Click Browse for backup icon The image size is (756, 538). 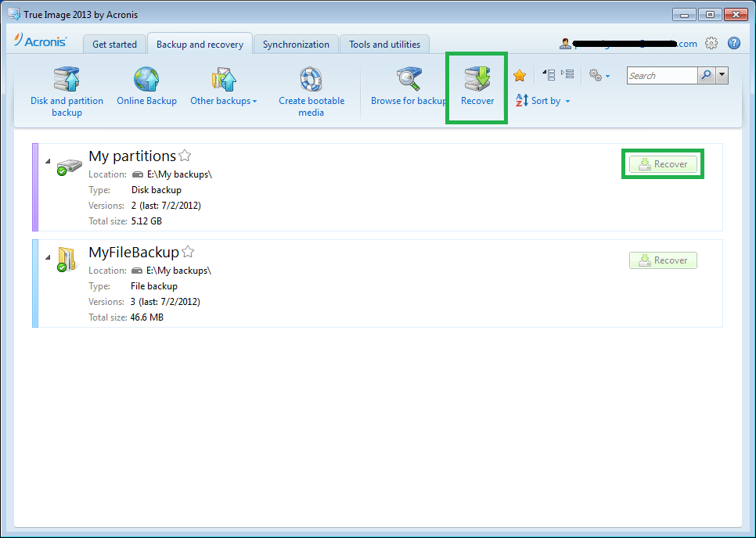409,88
